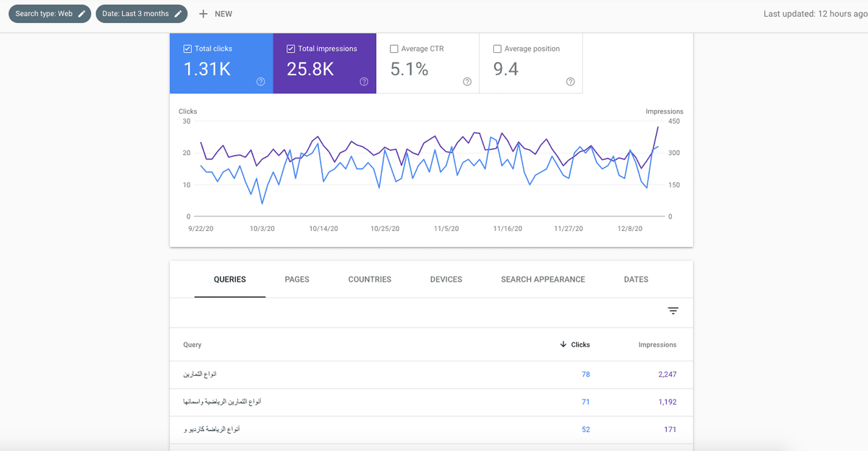
Task: Enable the Average CTR checkbox
Action: [x=394, y=49]
